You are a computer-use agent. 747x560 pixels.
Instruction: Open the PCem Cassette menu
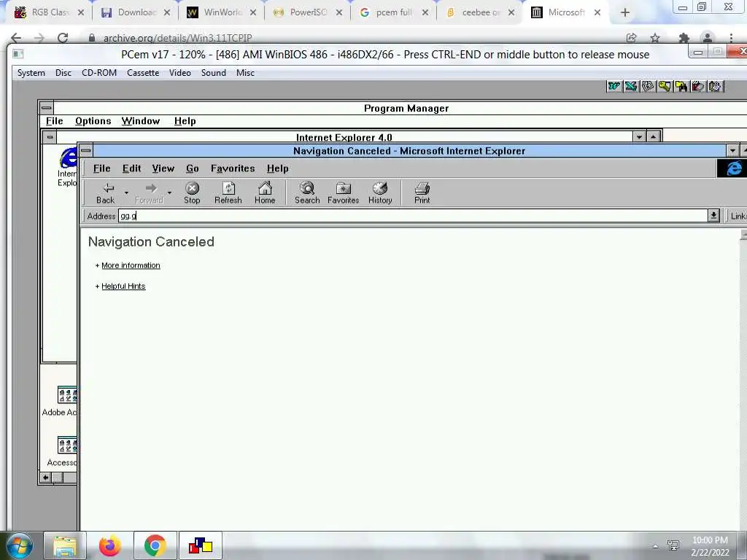pyautogui.click(x=143, y=73)
